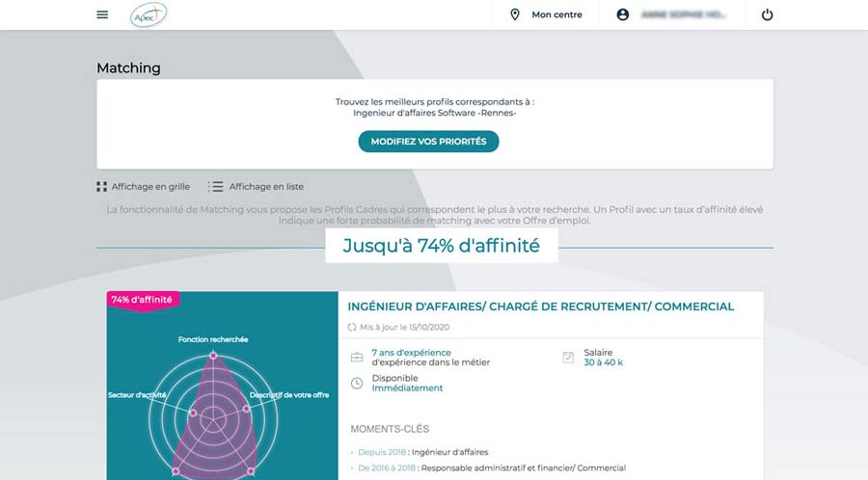
Task: Click Mis à jour le 15/10/2020
Action: point(405,328)
